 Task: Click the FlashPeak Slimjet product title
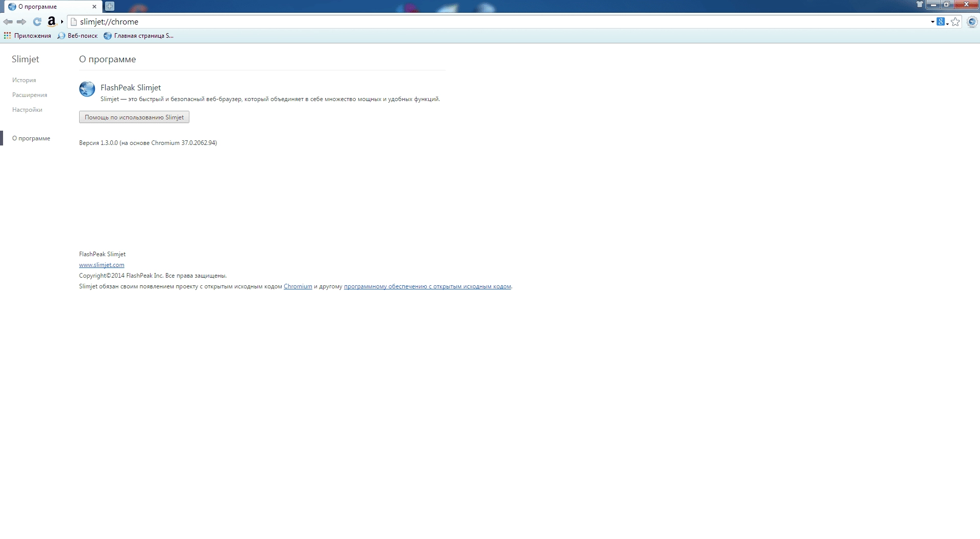tap(131, 88)
